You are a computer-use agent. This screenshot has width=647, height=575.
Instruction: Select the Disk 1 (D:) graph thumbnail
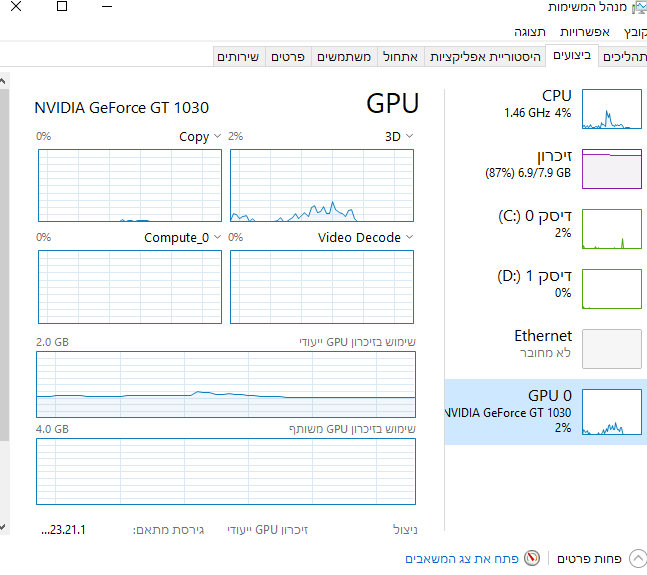click(611, 289)
